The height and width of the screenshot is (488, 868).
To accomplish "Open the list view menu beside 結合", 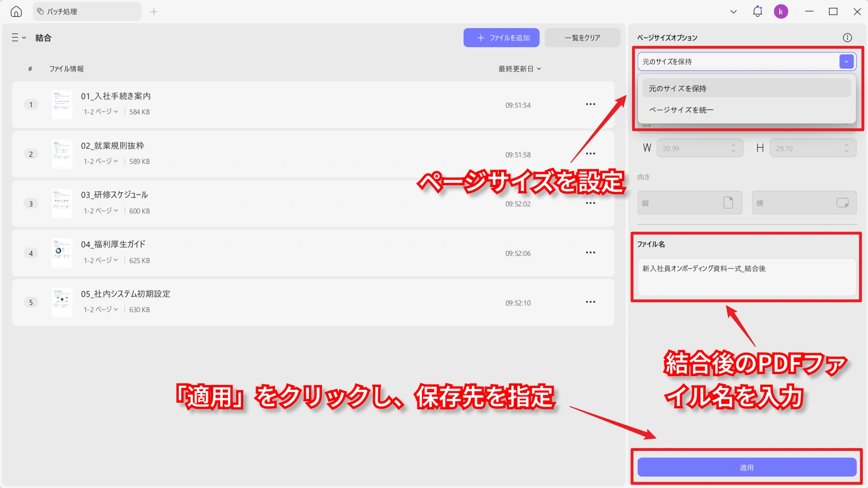I will [19, 38].
